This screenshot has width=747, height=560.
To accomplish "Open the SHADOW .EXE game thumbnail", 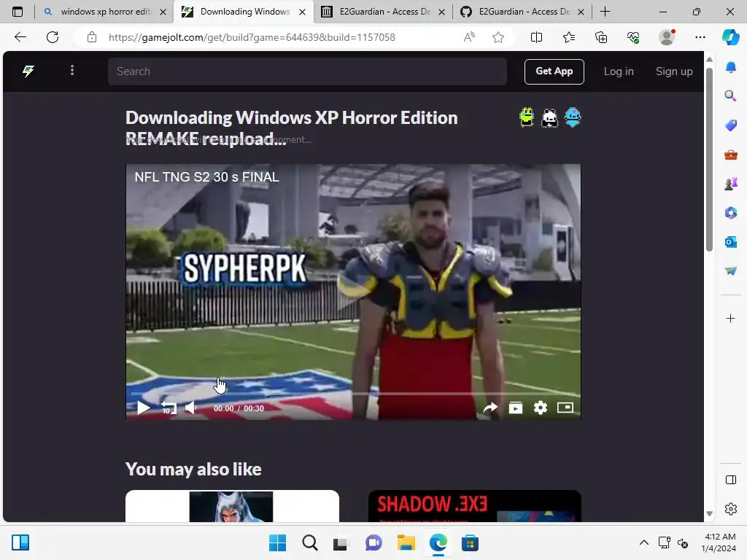I will [x=474, y=506].
